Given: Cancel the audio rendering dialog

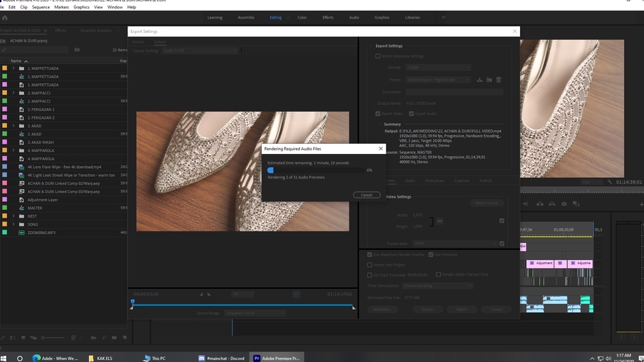Looking at the screenshot, I should [367, 195].
